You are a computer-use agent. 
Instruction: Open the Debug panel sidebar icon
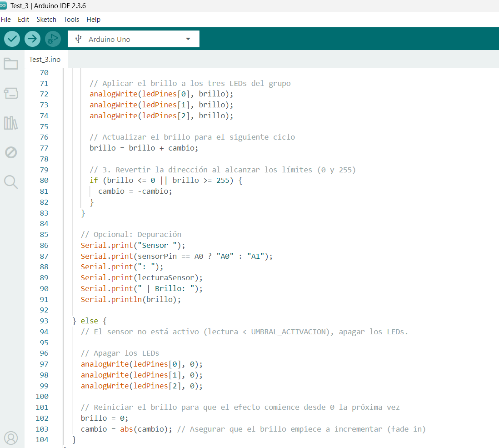click(x=11, y=152)
